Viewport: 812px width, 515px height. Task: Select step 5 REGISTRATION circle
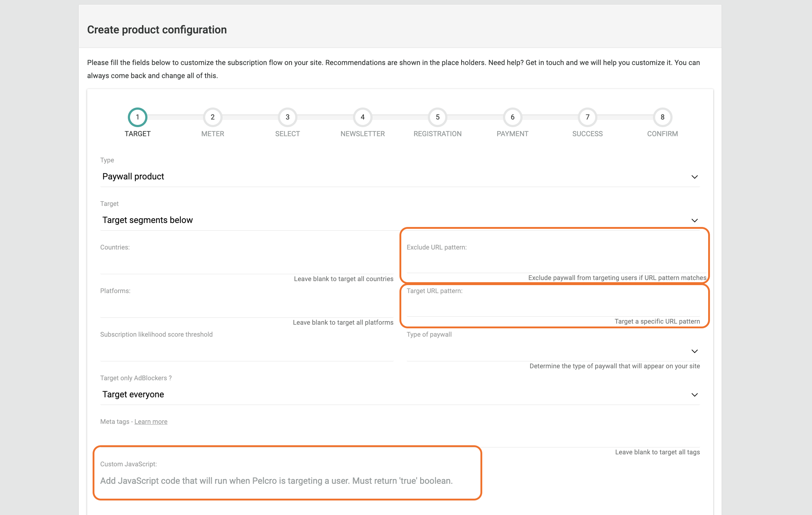437,117
